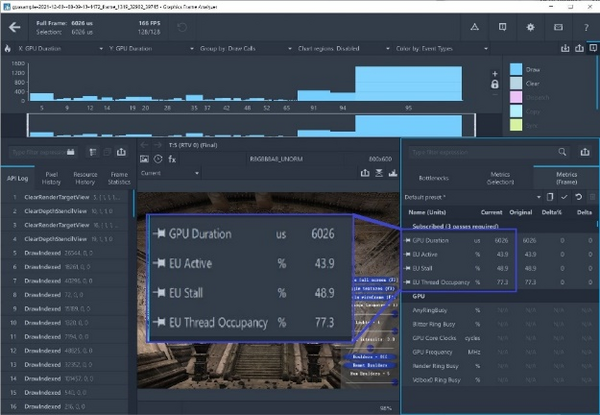Click the Draw color swatch in legend
Image resolution: width=600 pixels, height=415 pixels.
[516, 69]
